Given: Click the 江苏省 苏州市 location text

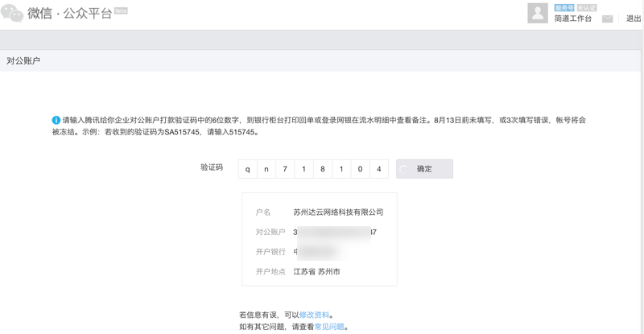Looking at the screenshot, I should pyautogui.click(x=316, y=271).
